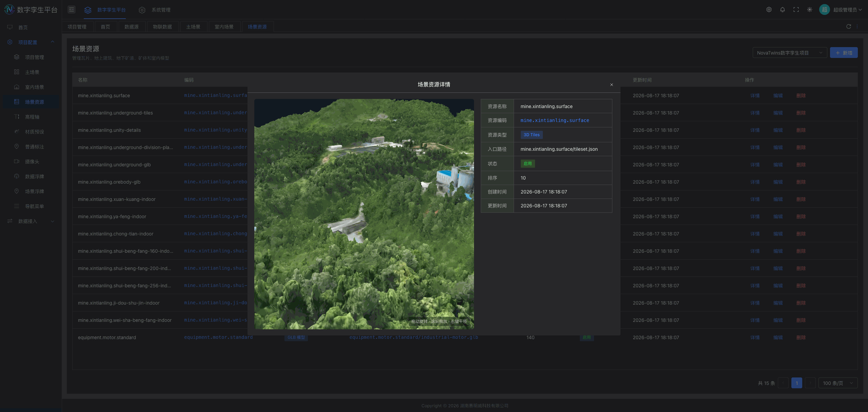Open 详情 for mine.xintianling.surface row
This screenshot has width=868, height=412.
pos(755,96)
